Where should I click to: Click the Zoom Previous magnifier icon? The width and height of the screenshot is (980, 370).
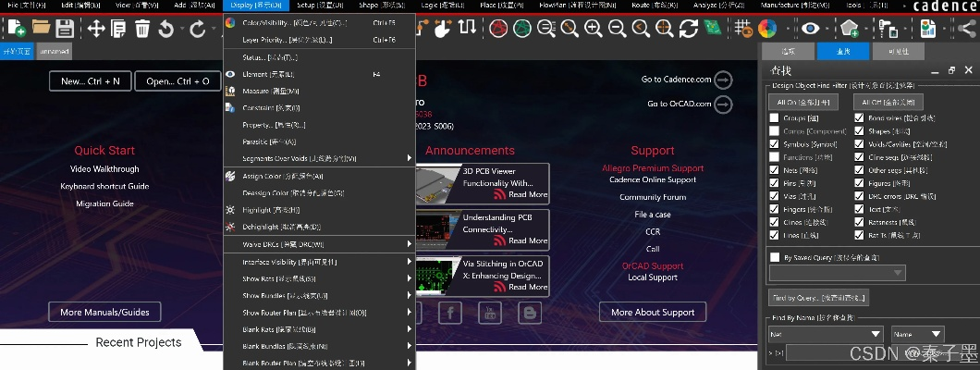641,28
